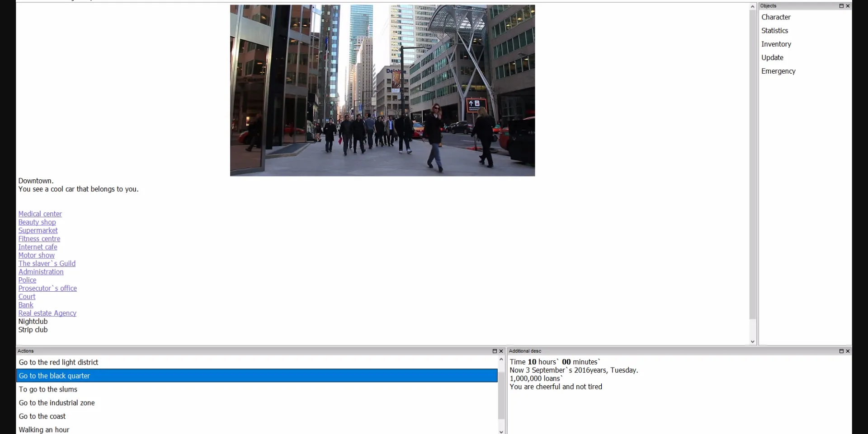Undock the Actions panel via its float icon
The height and width of the screenshot is (434, 868).
point(494,351)
